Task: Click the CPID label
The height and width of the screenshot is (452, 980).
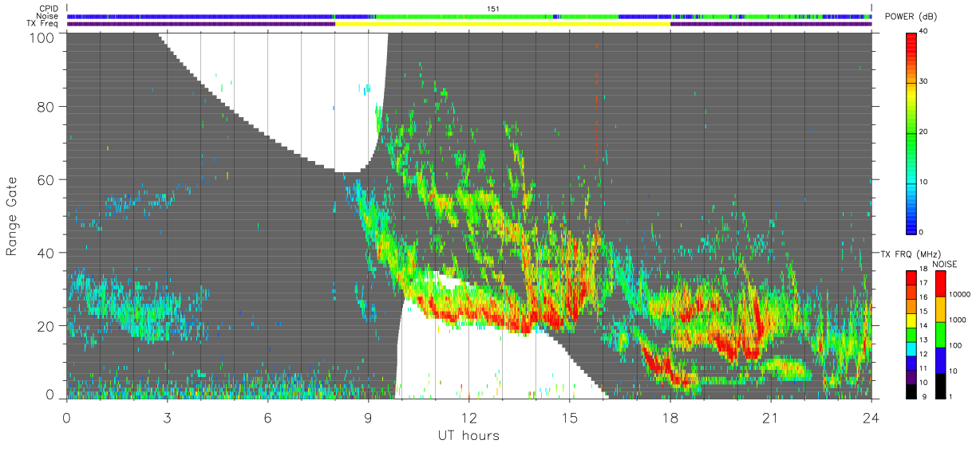Action: coord(49,8)
